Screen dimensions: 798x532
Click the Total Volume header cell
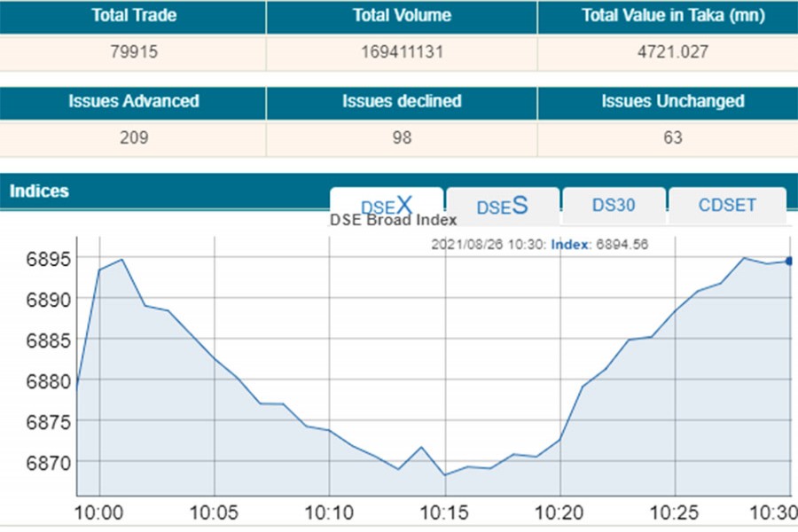coord(402,16)
